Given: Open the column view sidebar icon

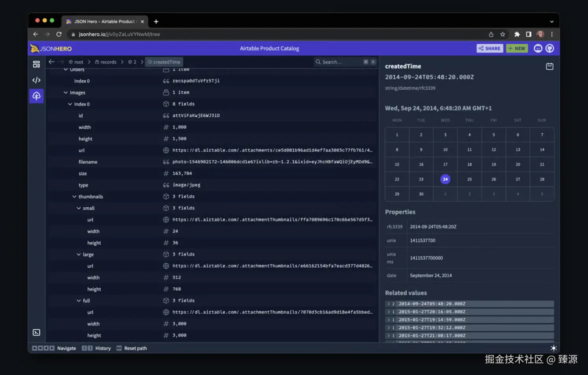Looking at the screenshot, I should pyautogui.click(x=36, y=64).
